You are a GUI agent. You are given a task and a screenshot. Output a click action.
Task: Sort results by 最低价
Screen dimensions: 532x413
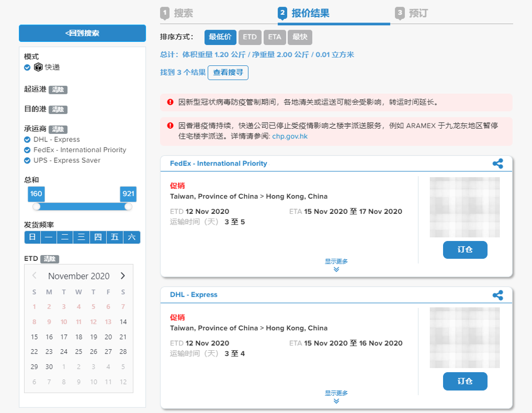pos(220,37)
